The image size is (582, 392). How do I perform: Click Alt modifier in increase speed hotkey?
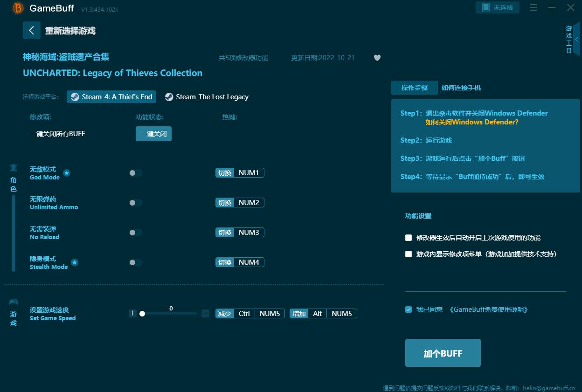coord(318,314)
